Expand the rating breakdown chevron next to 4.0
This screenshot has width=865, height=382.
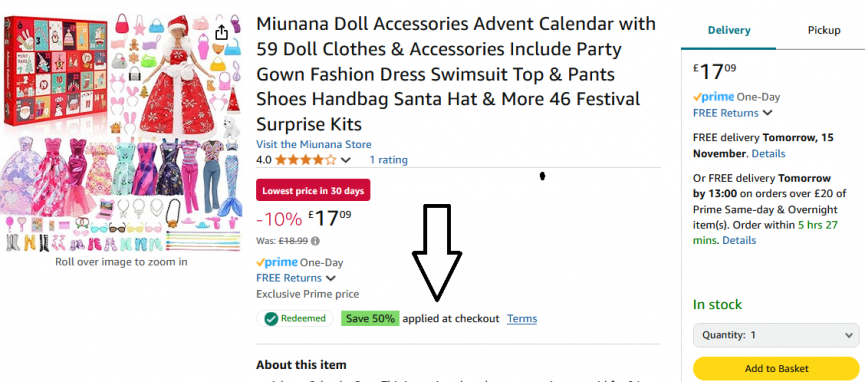(x=346, y=161)
